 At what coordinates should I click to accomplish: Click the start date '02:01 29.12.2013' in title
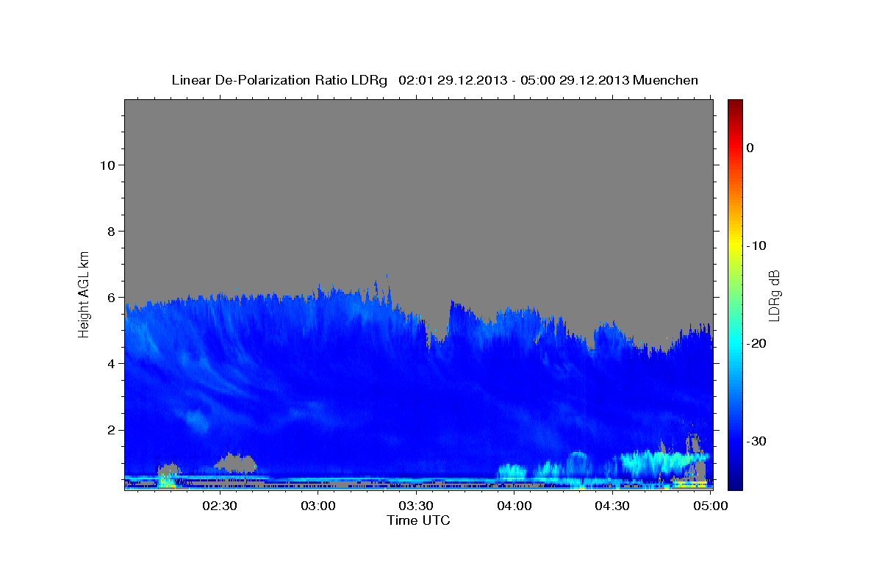click(452, 80)
